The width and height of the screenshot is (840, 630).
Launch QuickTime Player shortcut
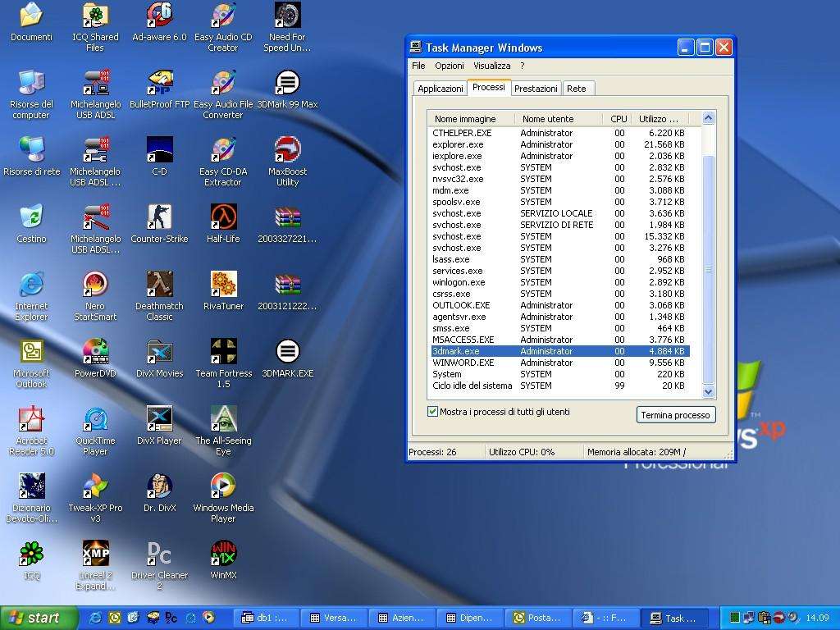(95, 431)
